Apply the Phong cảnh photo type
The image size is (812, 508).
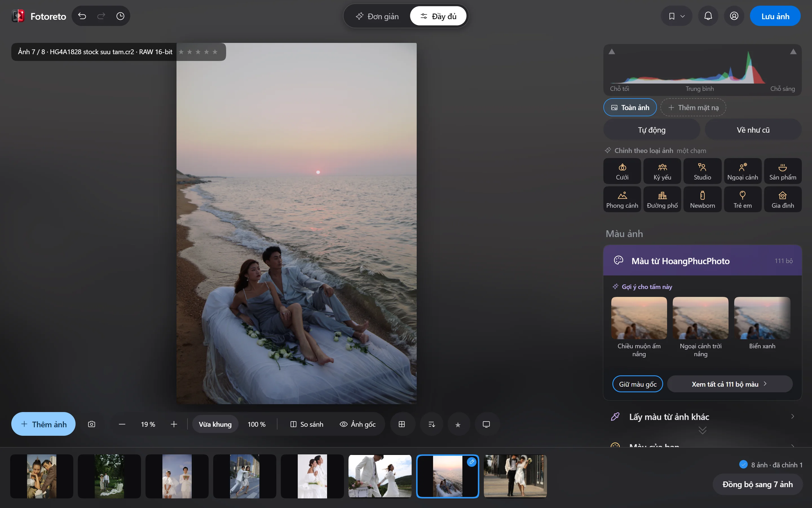tap(622, 200)
